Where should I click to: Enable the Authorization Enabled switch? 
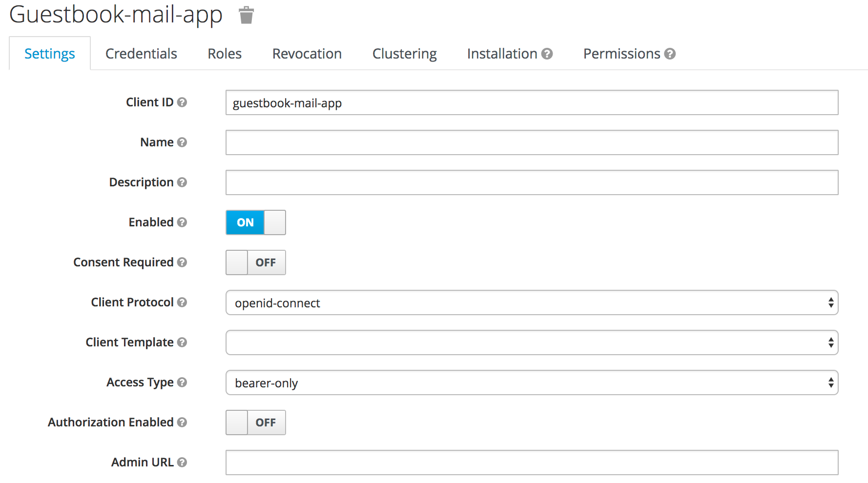255,423
